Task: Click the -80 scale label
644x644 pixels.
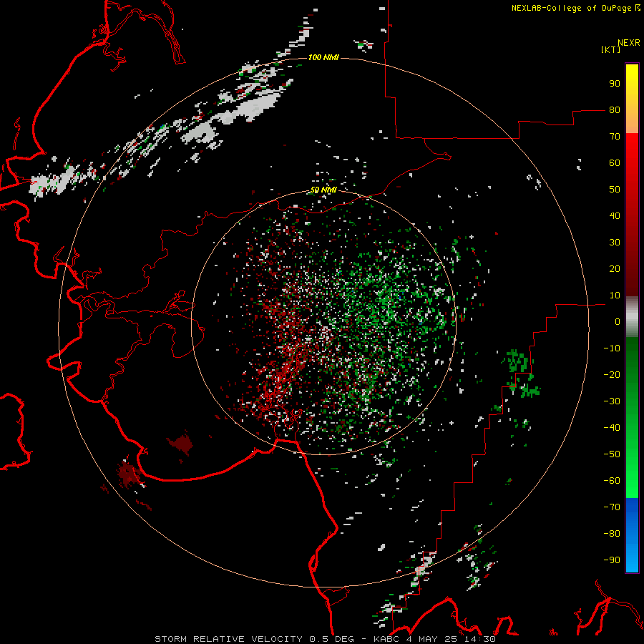Action: pyautogui.click(x=612, y=534)
